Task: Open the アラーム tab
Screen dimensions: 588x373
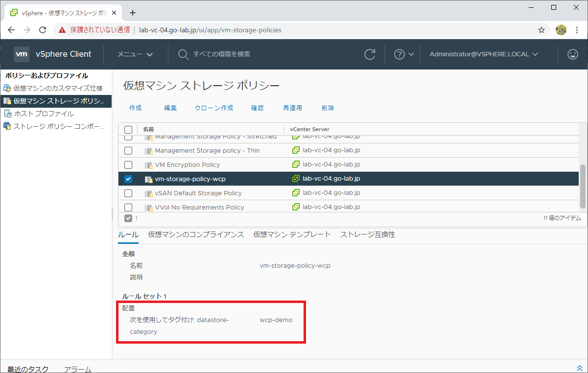Action: coord(78,369)
